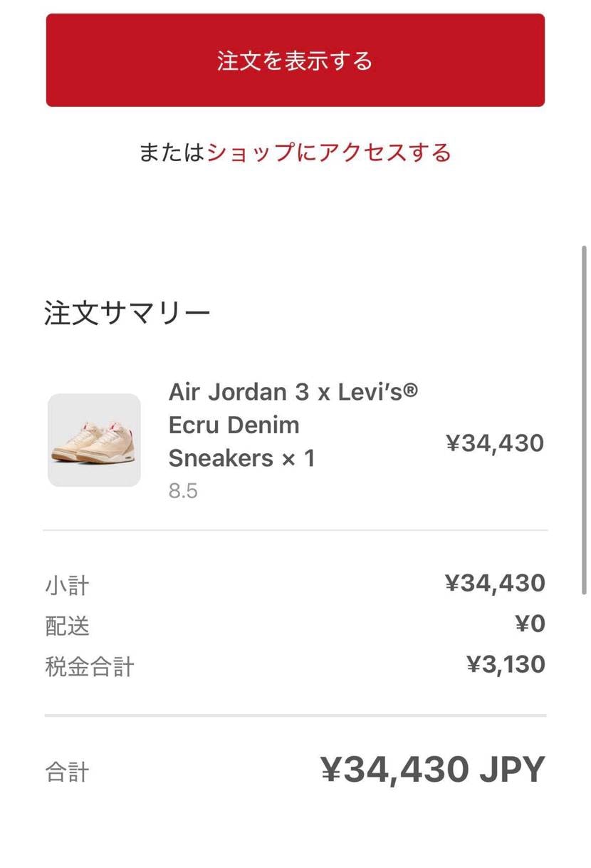Click the 税金合計 label
This screenshot has width=591, height=868.
[90, 667]
